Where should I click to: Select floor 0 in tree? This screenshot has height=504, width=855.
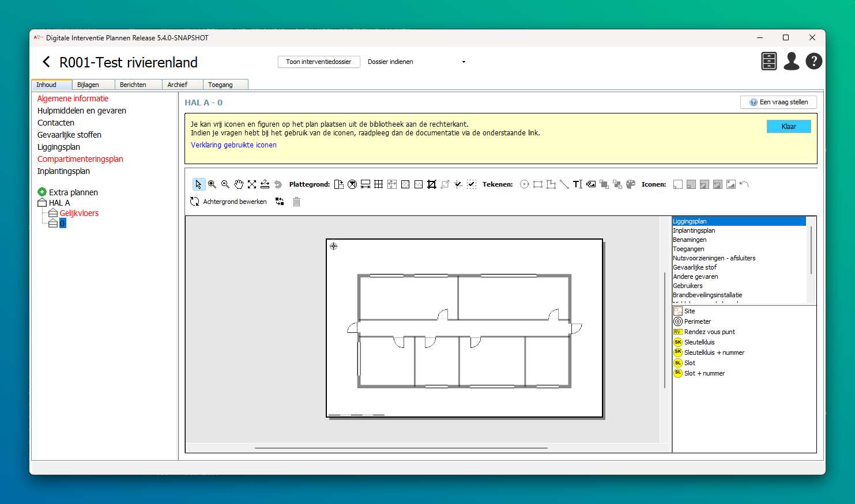(63, 223)
